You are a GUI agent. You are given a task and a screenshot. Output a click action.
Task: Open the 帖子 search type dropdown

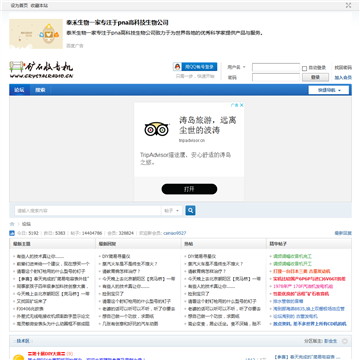tap(172, 211)
